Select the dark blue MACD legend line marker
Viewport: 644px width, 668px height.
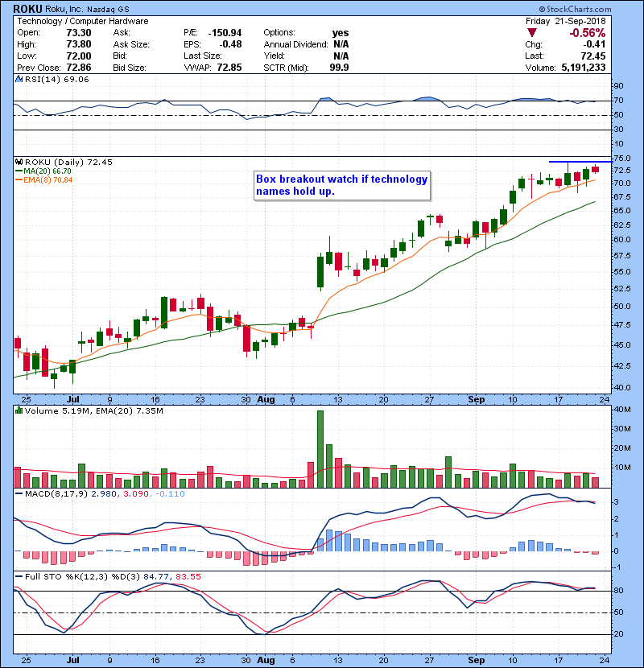point(19,494)
